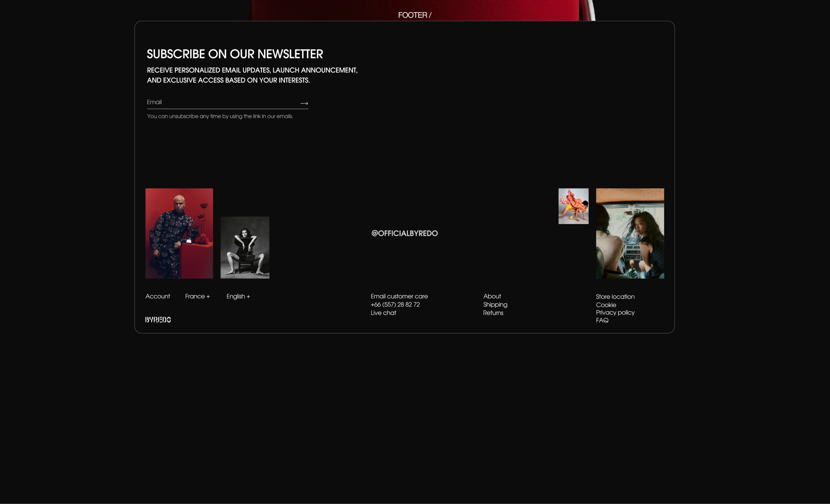Open the FAQ link
The image size is (830, 504).
(x=602, y=320)
